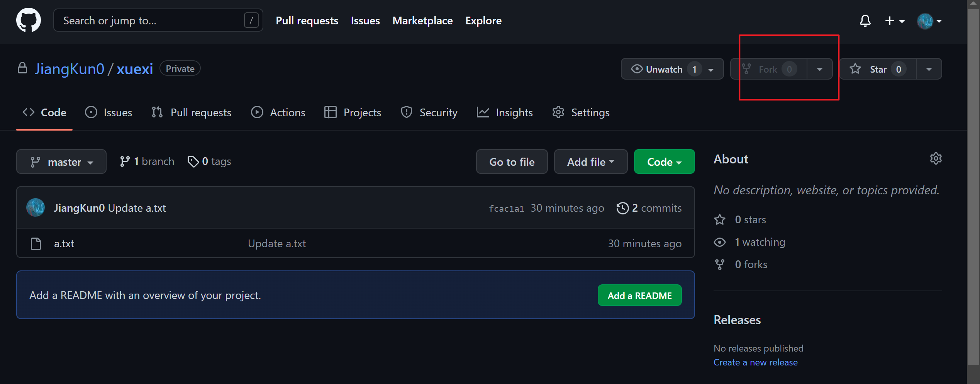Edit About details with the gear icon
This screenshot has width=980, height=384.
(936, 159)
